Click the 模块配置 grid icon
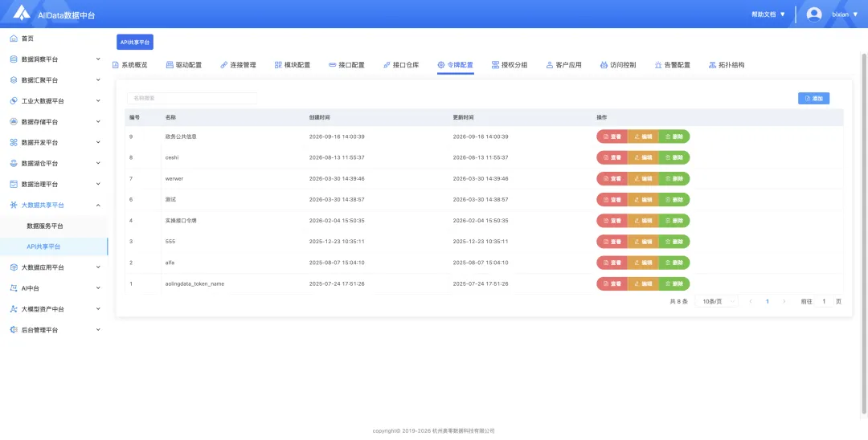The image size is (868, 440). [278, 65]
